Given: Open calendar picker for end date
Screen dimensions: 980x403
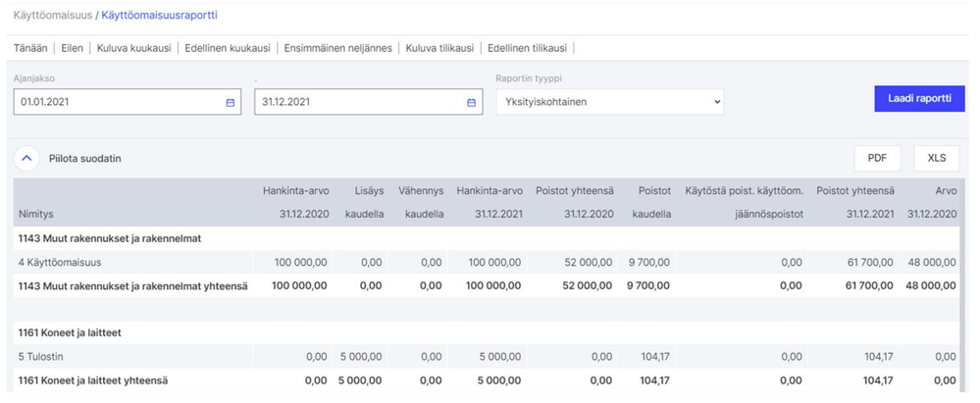Looking at the screenshot, I should click(x=471, y=102).
